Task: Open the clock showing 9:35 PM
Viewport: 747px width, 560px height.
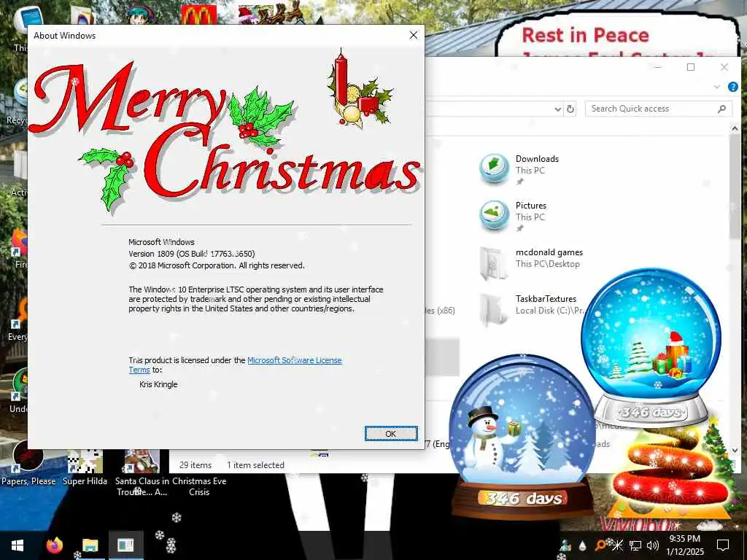Action: pos(684,545)
